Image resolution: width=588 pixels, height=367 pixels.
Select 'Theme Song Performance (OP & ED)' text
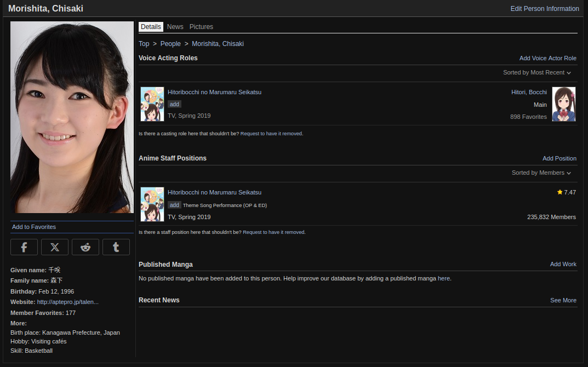click(x=225, y=205)
